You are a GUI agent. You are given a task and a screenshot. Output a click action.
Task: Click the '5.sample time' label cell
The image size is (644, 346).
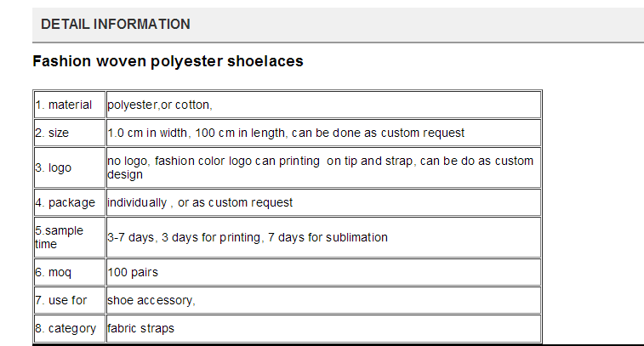point(70,238)
